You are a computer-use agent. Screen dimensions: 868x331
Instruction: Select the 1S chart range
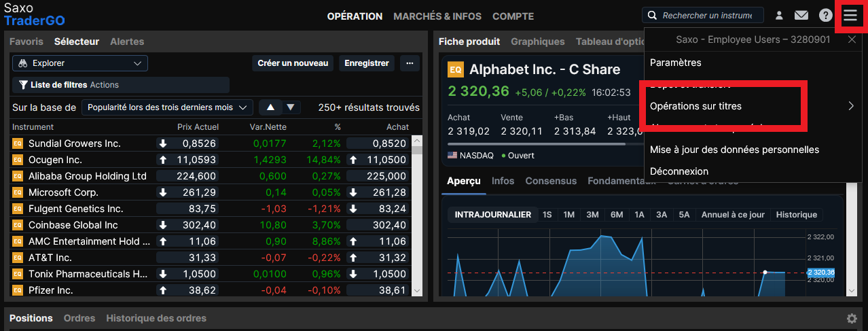click(547, 215)
